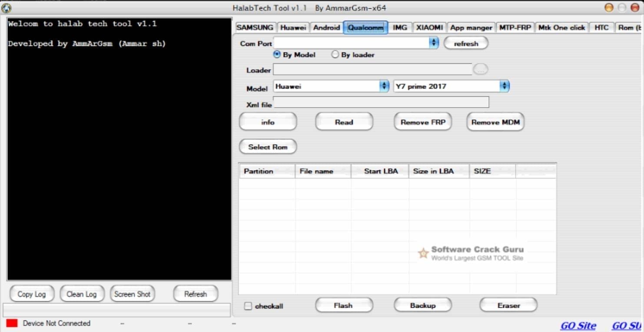Enable the checkall checkbox
The width and height of the screenshot is (644, 332).
tap(248, 306)
